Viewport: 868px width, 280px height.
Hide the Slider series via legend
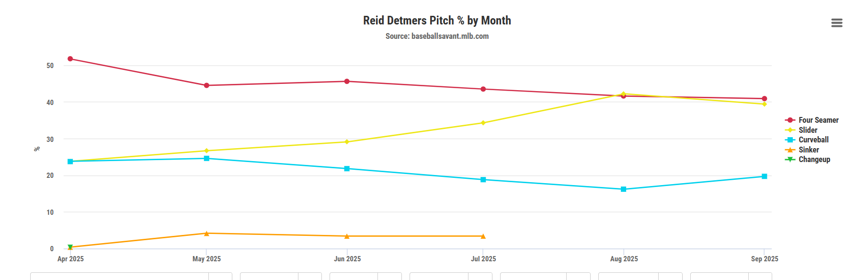tap(808, 130)
